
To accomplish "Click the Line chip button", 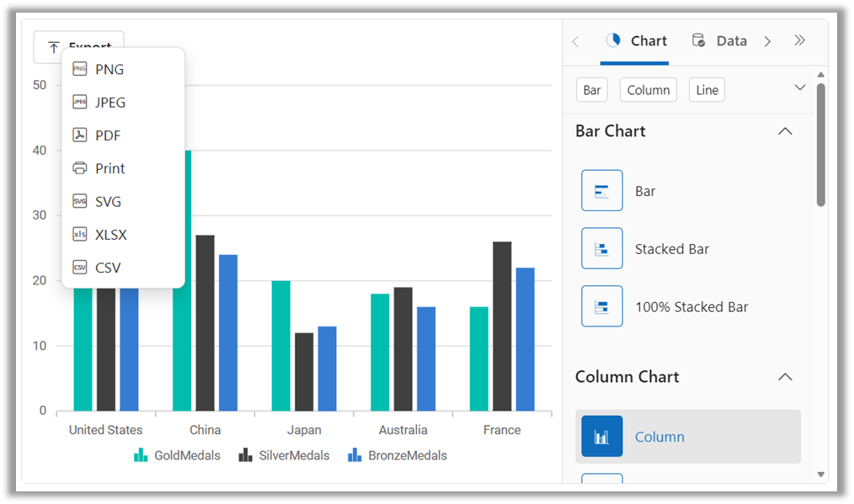I will point(707,90).
